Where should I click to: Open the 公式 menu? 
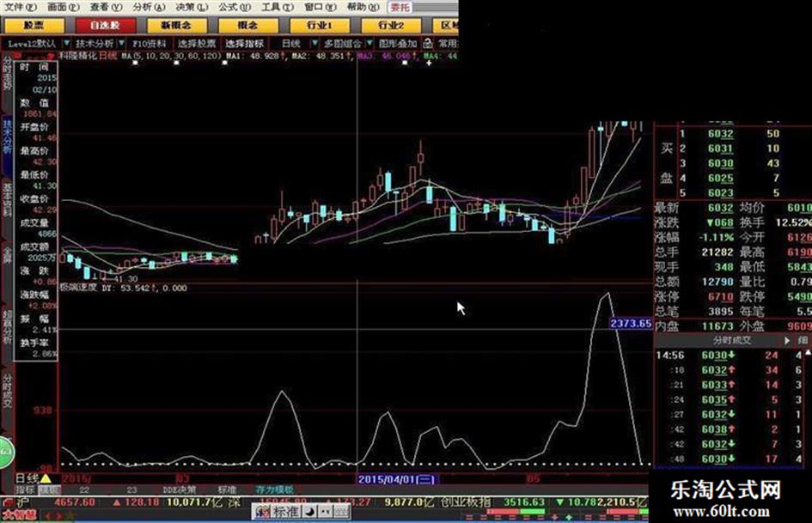click(234, 7)
